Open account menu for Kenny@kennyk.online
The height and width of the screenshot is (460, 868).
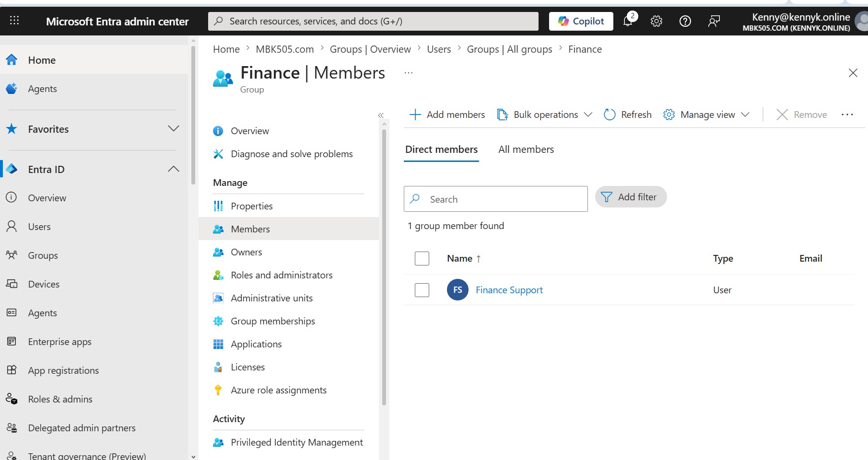tap(804, 21)
